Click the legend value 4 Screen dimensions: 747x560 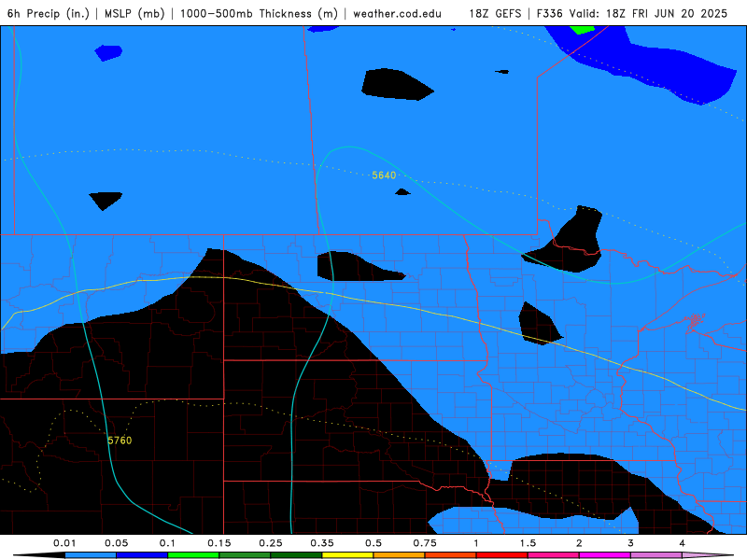[x=683, y=543]
